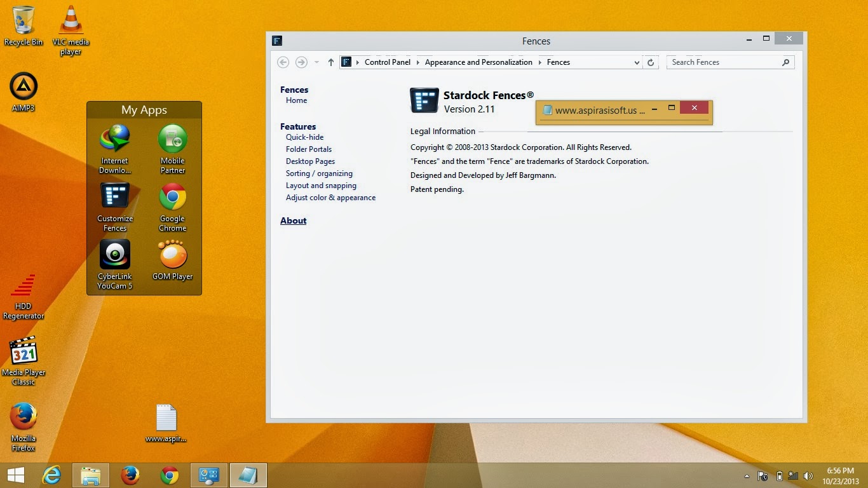Viewport: 868px width, 488px height.
Task: Open Home in Fences sidebar
Action: [x=296, y=100]
